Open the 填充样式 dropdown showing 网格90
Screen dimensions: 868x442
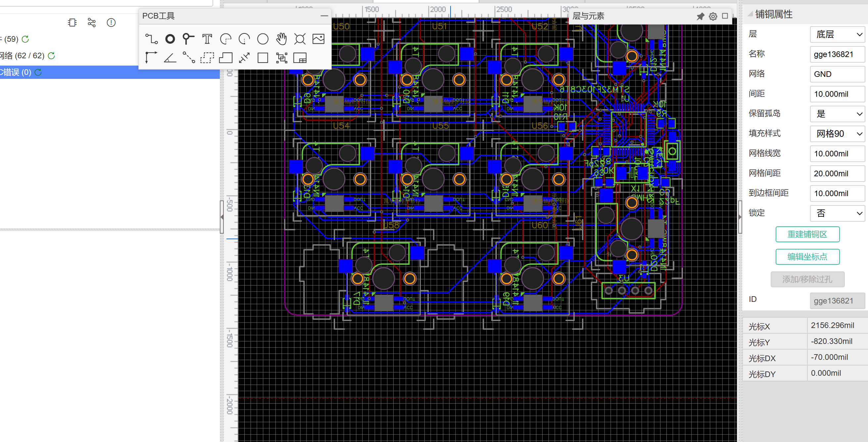tap(837, 134)
